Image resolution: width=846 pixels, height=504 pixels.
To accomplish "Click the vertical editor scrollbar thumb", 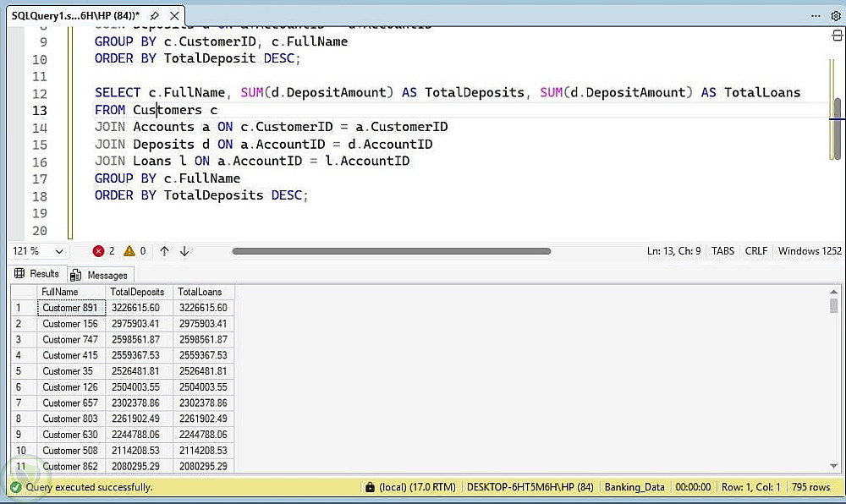I will [837, 129].
